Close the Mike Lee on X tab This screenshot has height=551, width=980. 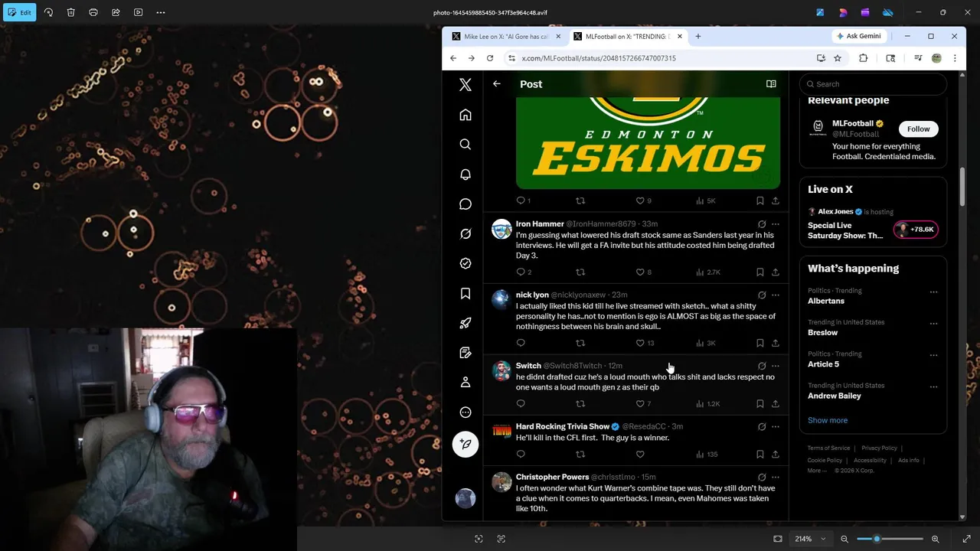(557, 36)
